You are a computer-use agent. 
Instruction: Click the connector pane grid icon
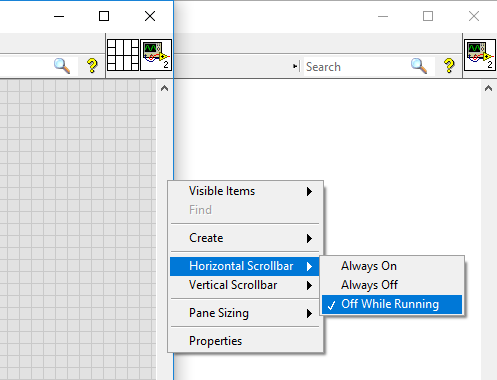tap(123, 55)
